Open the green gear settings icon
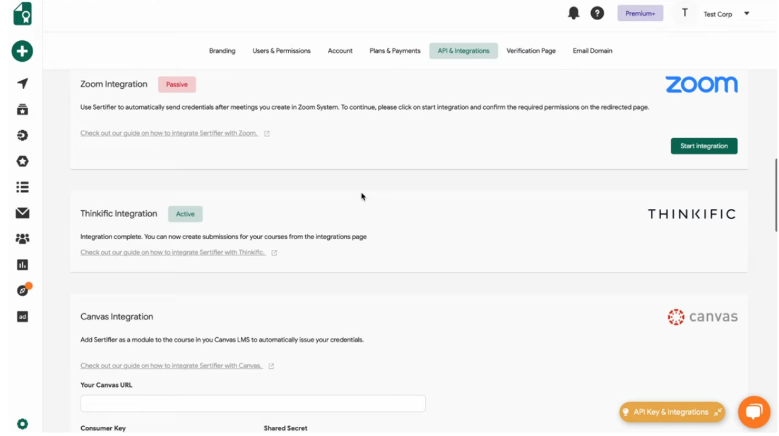The height and width of the screenshot is (436, 779). click(22, 424)
